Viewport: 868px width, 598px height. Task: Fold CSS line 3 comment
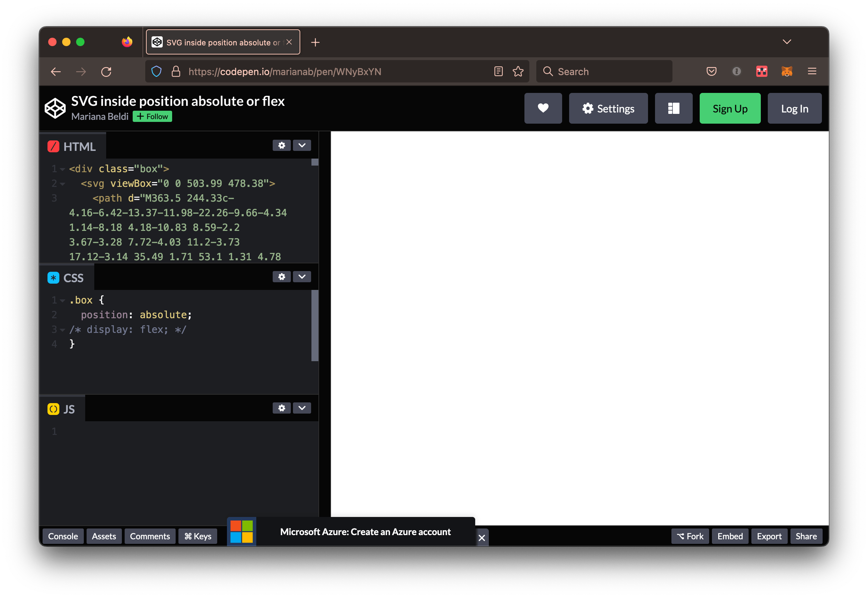pyautogui.click(x=62, y=330)
